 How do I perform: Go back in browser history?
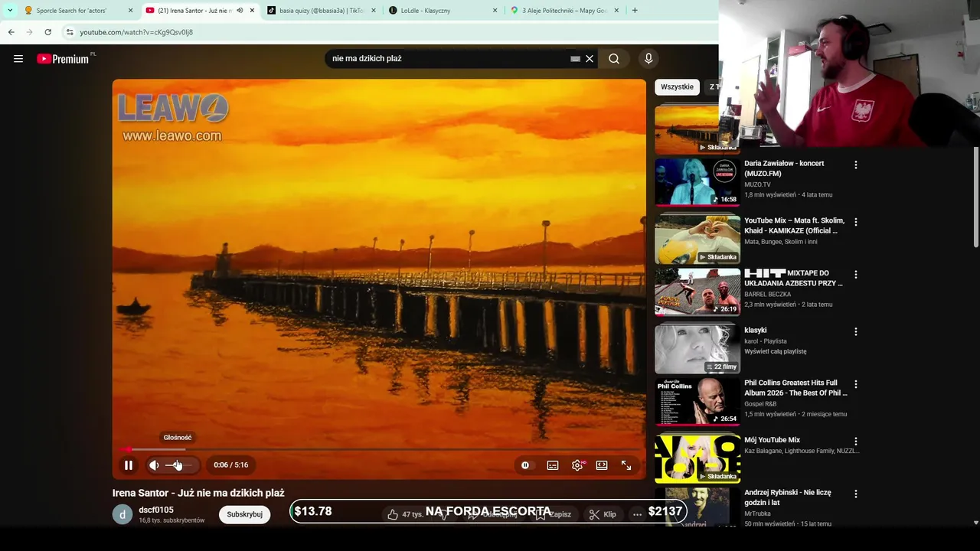tap(11, 32)
